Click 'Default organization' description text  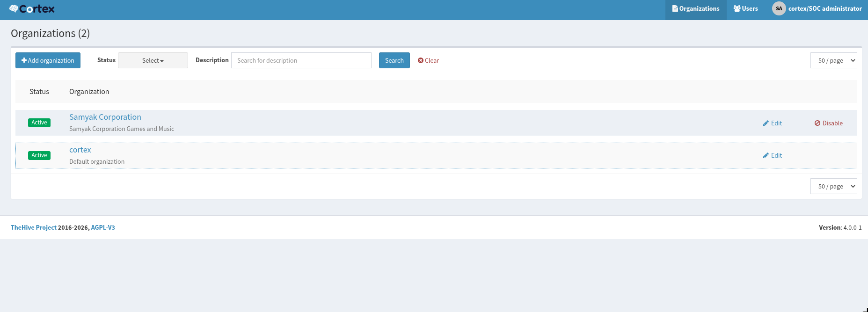point(97,161)
